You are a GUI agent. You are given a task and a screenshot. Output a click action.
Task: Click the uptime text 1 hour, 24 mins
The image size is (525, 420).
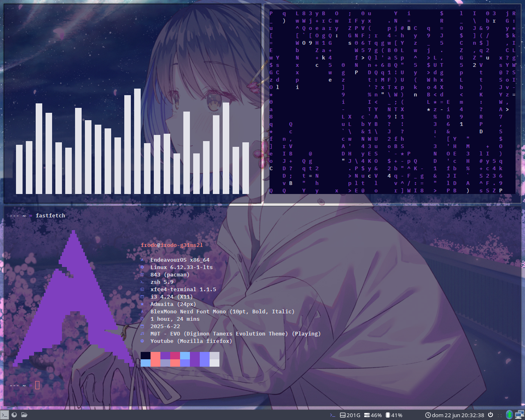175,319
